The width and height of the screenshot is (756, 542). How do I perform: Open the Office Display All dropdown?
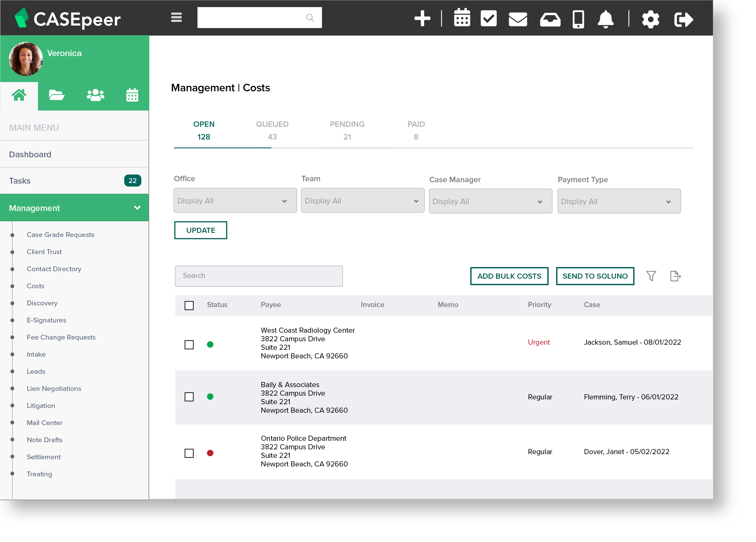click(x=235, y=200)
